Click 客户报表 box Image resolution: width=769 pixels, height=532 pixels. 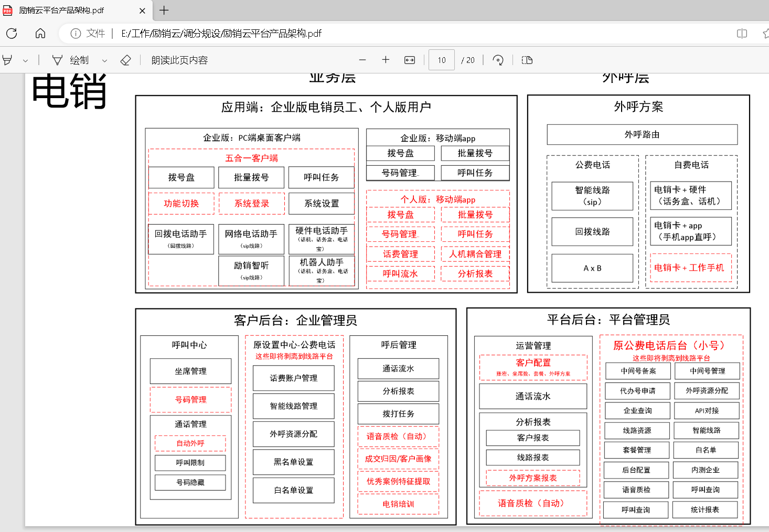tap(533, 438)
